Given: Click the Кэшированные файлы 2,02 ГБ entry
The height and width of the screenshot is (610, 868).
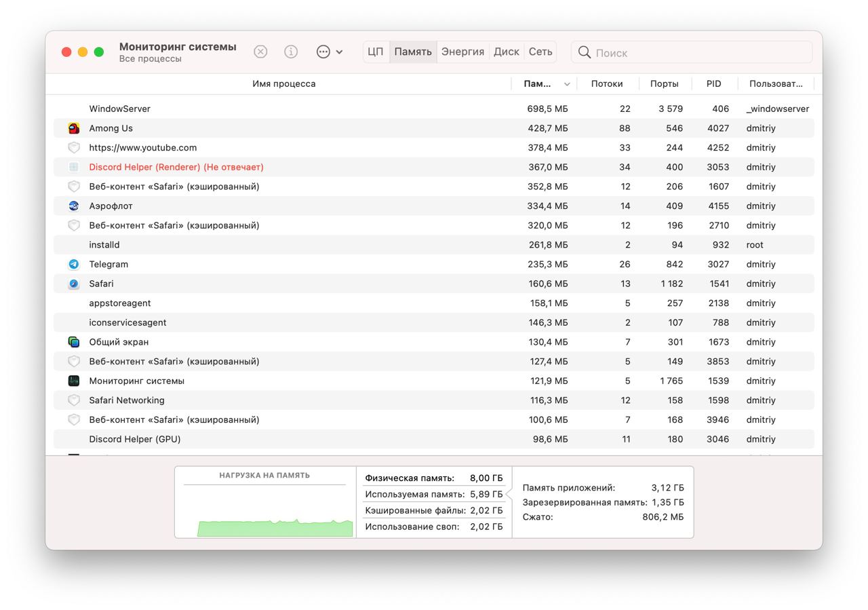Looking at the screenshot, I should click(434, 510).
